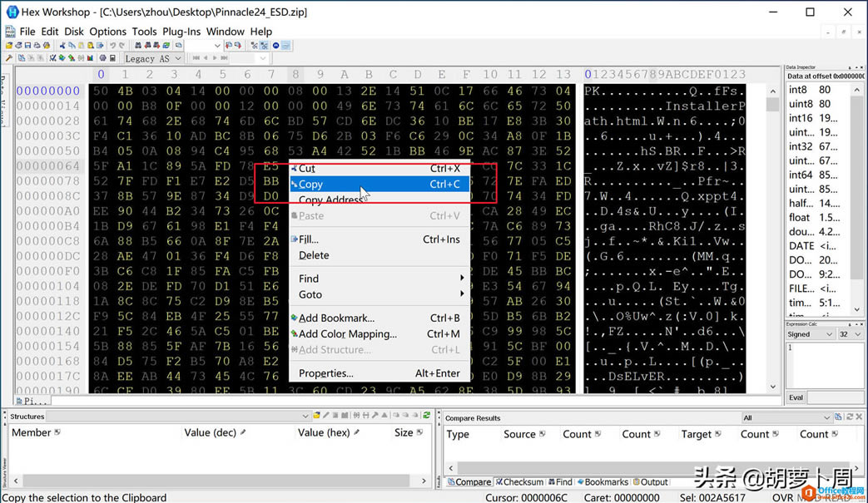Click the Eval button in Expression Calc
This screenshot has height=503, width=868.
796,397
